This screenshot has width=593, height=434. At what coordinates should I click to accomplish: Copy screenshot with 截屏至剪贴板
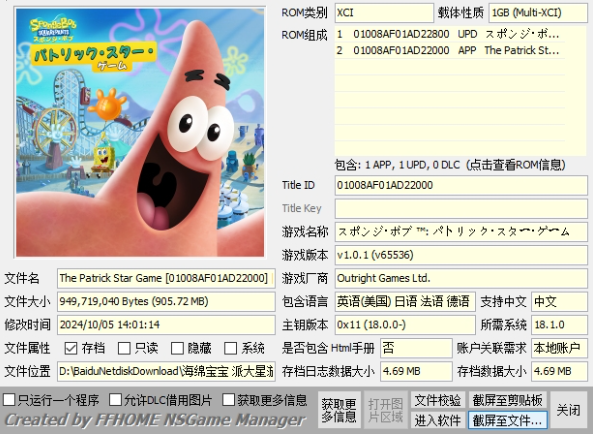(x=508, y=400)
